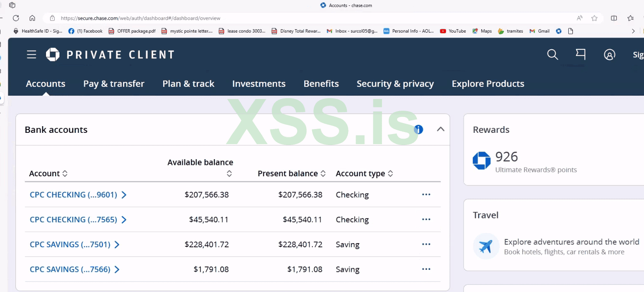Open more options for CPC SAVINGS 7566

(426, 269)
